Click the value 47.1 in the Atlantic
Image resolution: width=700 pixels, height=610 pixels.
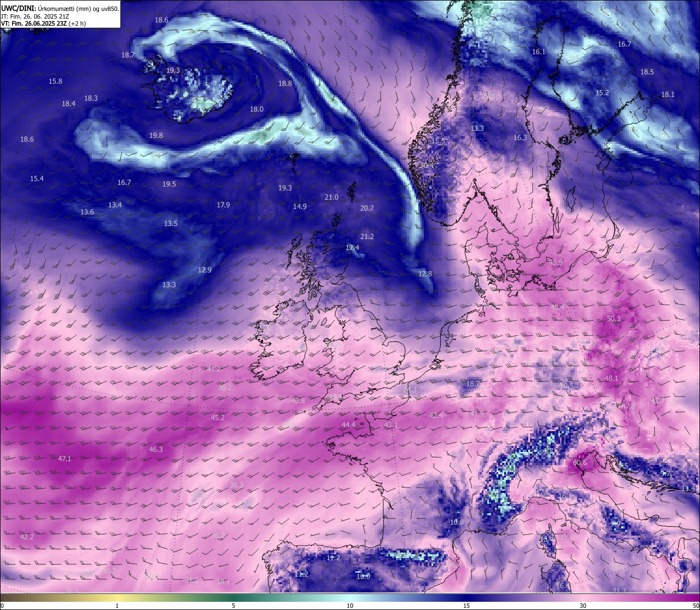click(x=65, y=458)
